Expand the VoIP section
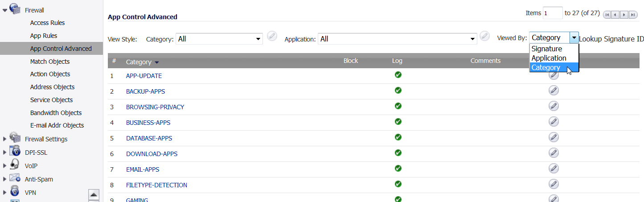Screen dimensions: 644x202 4,166
